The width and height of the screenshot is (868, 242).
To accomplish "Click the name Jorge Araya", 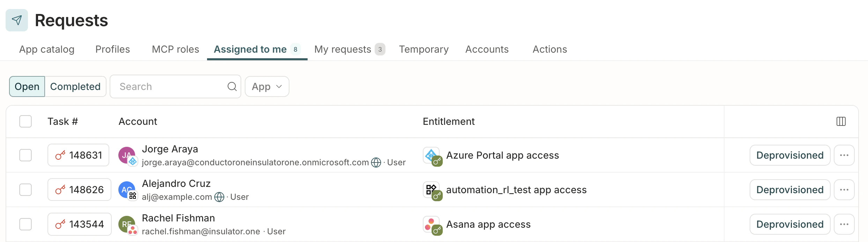I will (170, 149).
